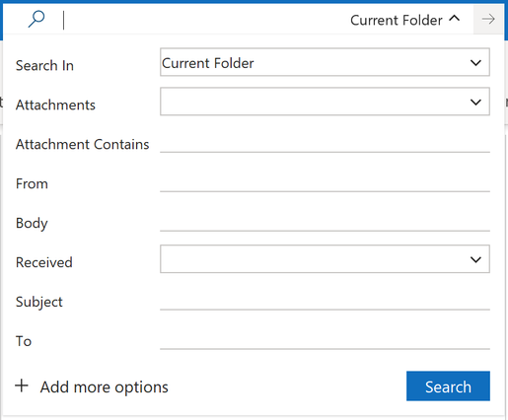Image resolution: width=508 pixels, height=420 pixels.
Task: Click the plus icon for more options
Action: click(22, 385)
